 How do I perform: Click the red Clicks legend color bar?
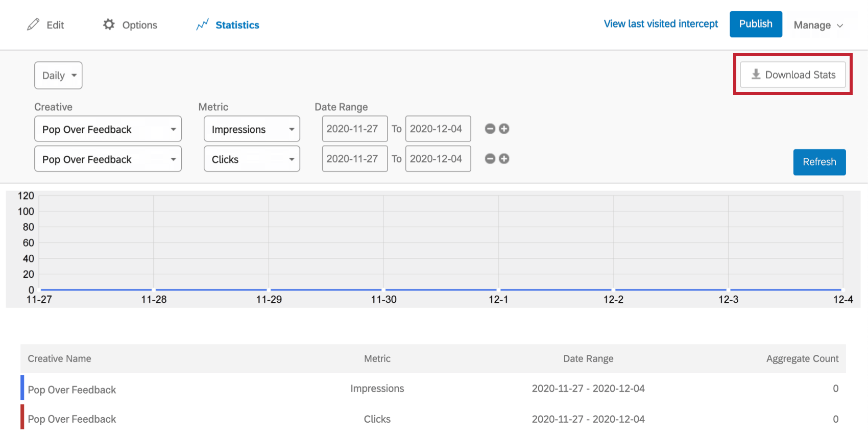click(22, 417)
